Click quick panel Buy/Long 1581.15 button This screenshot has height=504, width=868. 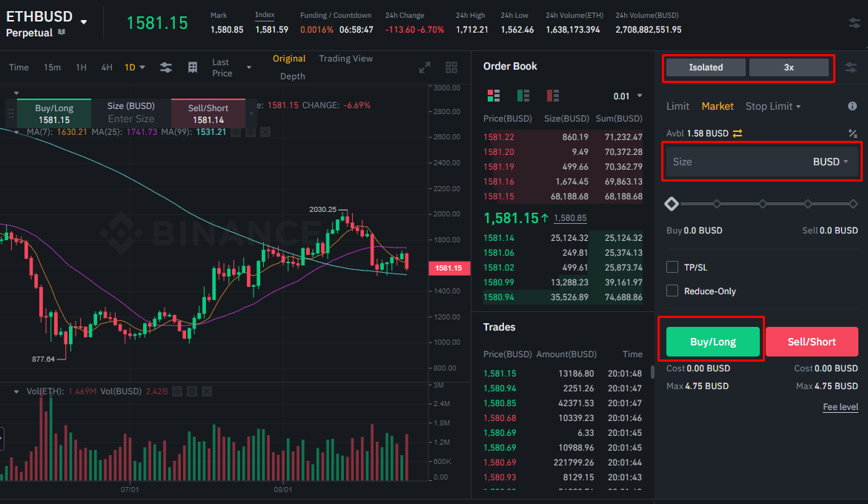pos(54,113)
